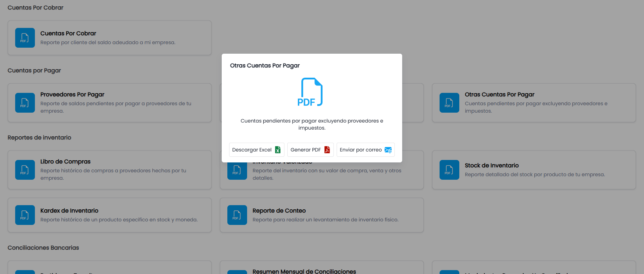
Task: Click the red PDF Acrobat icon
Action: coord(327,150)
